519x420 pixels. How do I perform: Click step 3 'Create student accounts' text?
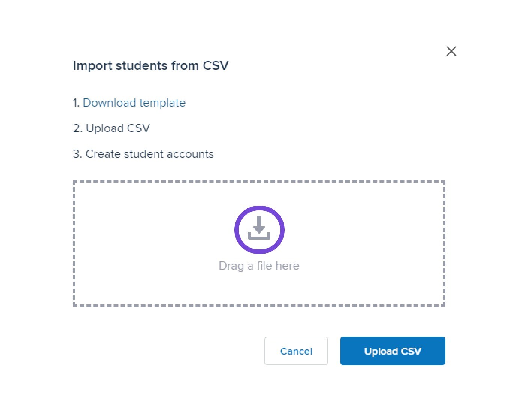[143, 154]
